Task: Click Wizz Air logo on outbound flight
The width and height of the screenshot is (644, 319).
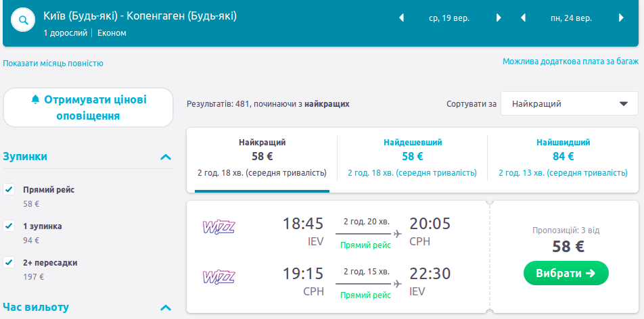Action: click(x=218, y=227)
